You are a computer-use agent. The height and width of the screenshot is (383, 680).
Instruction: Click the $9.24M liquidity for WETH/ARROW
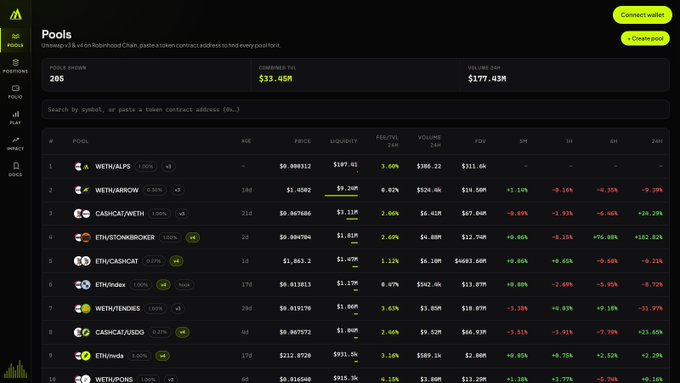coord(347,188)
